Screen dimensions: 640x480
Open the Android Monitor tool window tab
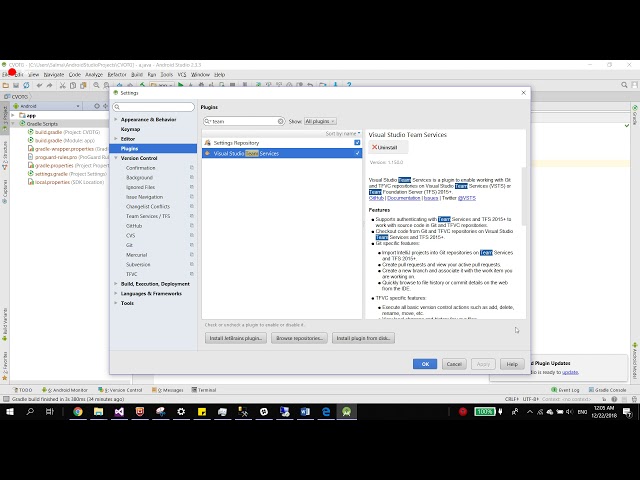[x=65, y=390]
